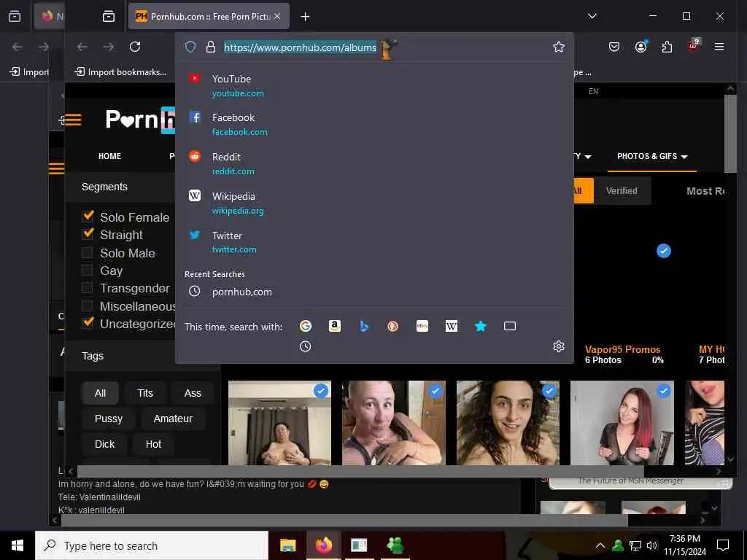
Task: Open the volume control in system tray
Action: pos(652,545)
